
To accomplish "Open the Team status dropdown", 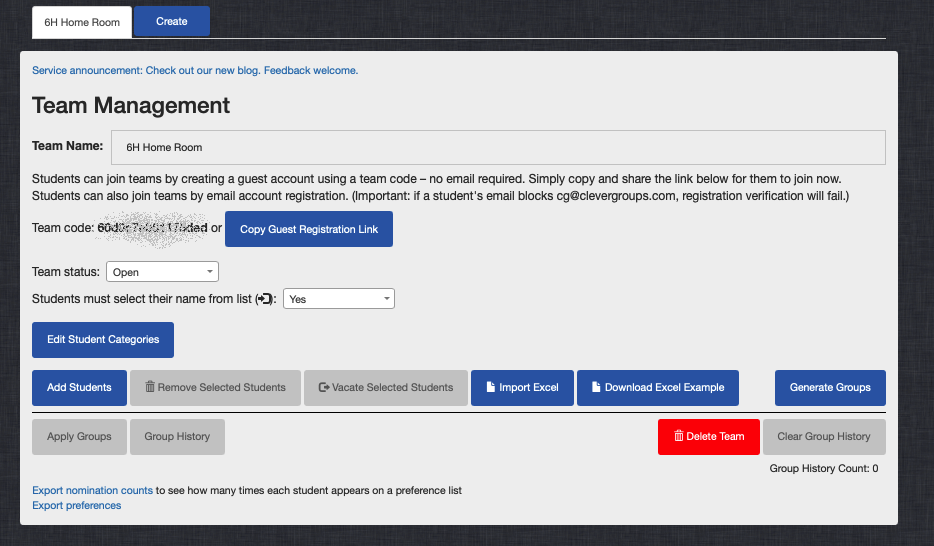I will pos(162,272).
